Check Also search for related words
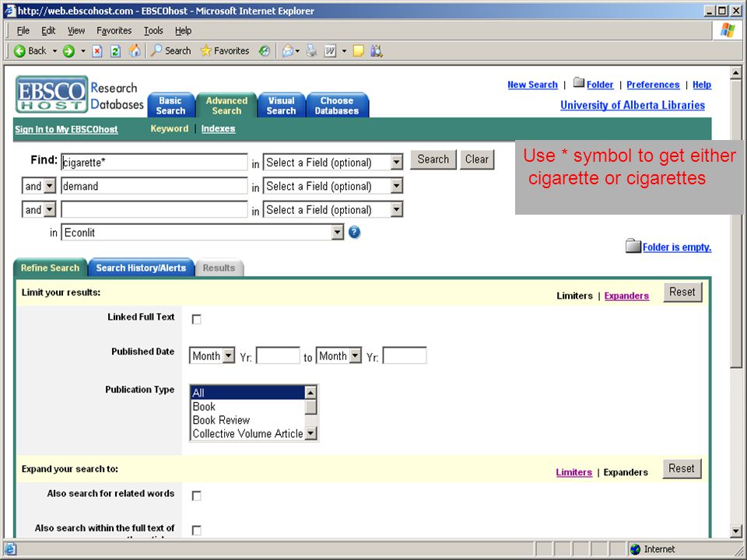This screenshot has width=747, height=560. tap(196, 495)
